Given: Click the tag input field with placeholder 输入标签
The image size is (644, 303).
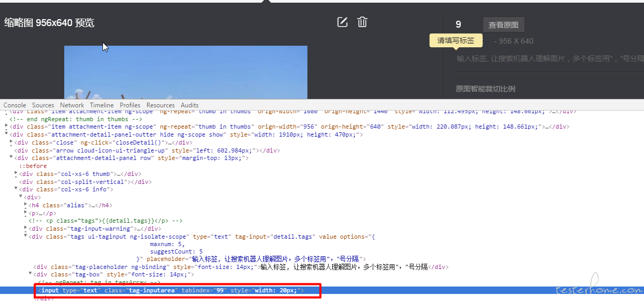Looking at the screenshot, I should (549, 59).
